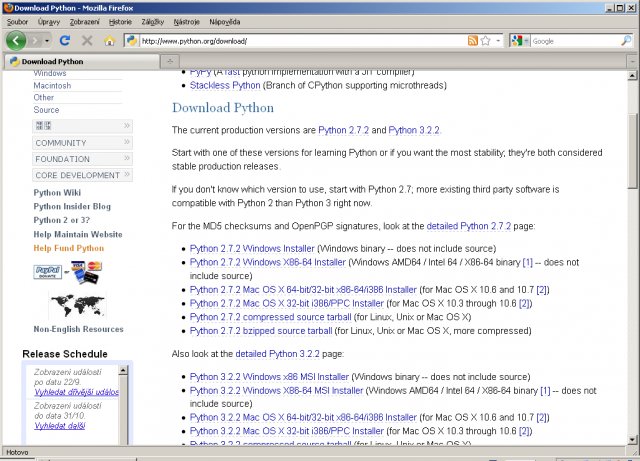Open the address bar history dropdown
Screen dimensions: 640x461
[498, 41]
